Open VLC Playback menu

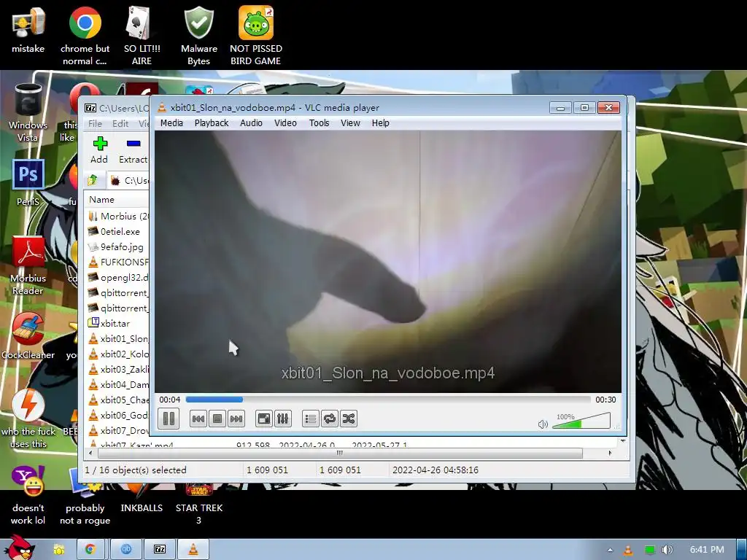tap(212, 122)
